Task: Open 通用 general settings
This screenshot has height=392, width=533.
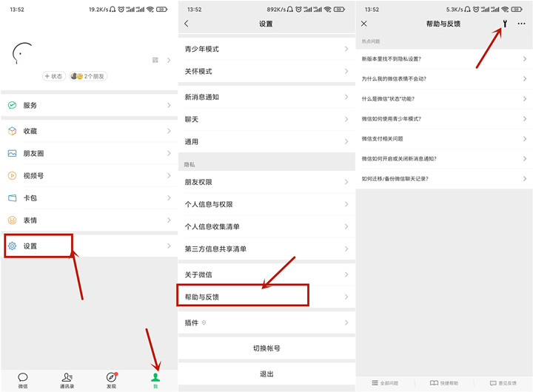Action: [x=266, y=142]
